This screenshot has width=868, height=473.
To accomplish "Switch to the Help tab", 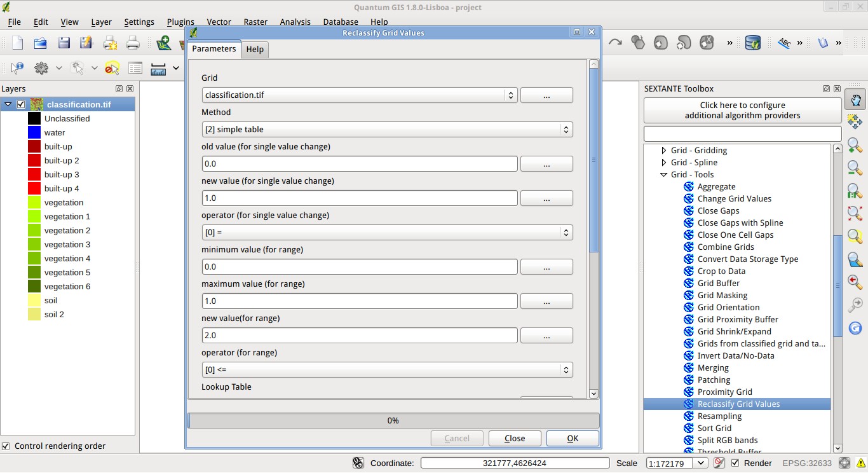I will point(255,49).
